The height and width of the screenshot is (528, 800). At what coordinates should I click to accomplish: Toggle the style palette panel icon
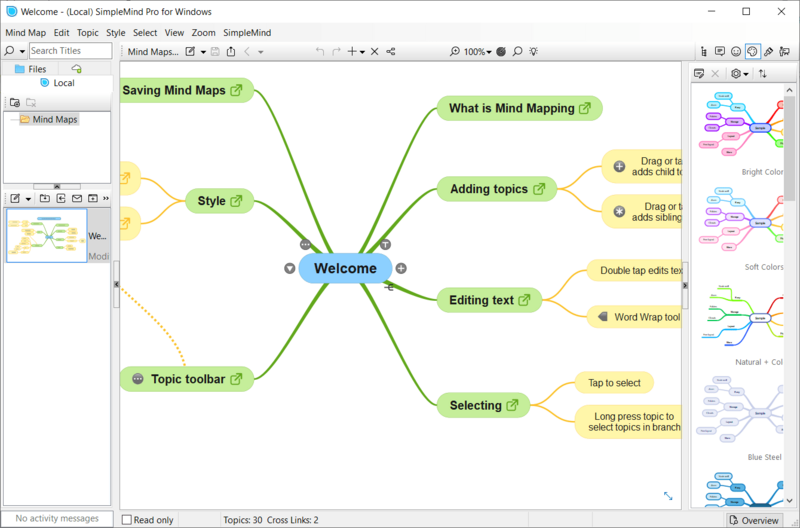click(x=753, y=51)
